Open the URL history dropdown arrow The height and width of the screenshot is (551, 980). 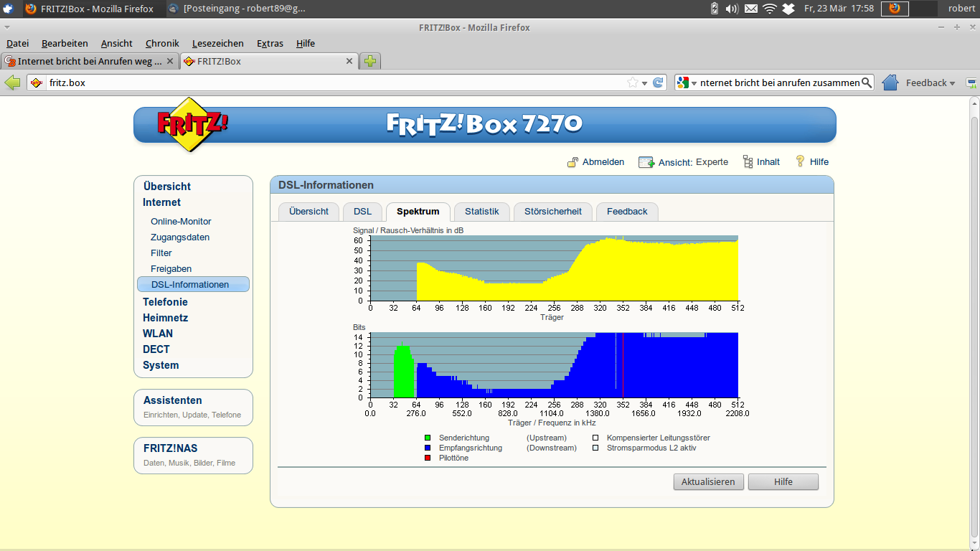[645, 83]
